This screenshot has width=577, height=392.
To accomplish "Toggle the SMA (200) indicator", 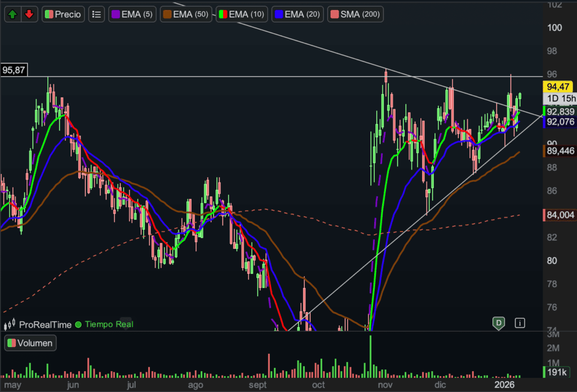I will [x=356, y=14].
